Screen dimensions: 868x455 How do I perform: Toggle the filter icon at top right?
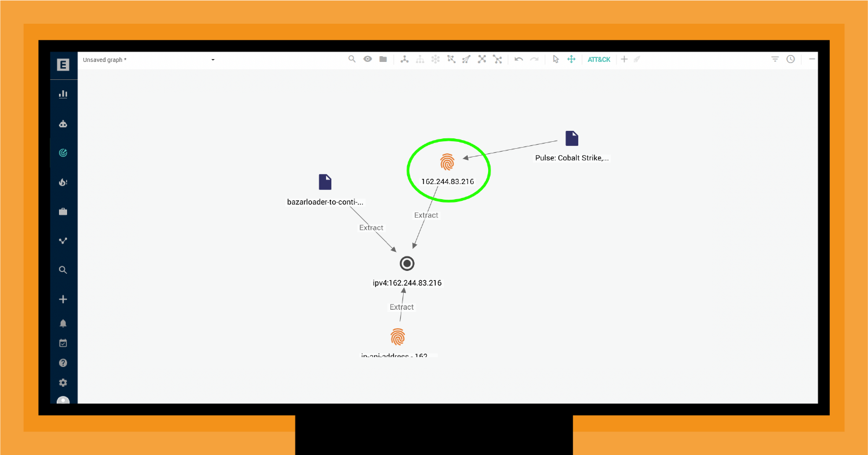(774, 58)
